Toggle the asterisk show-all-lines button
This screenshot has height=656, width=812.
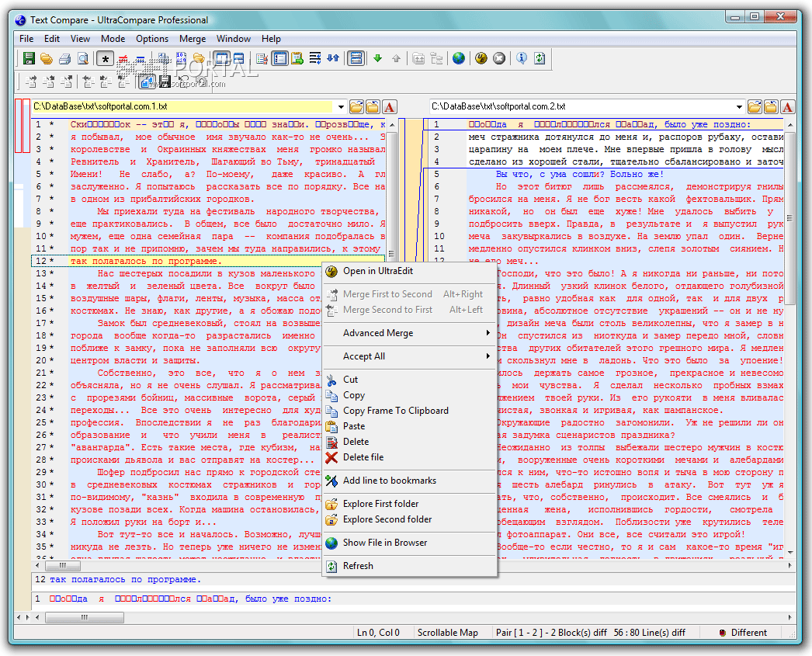click(106, 58)
